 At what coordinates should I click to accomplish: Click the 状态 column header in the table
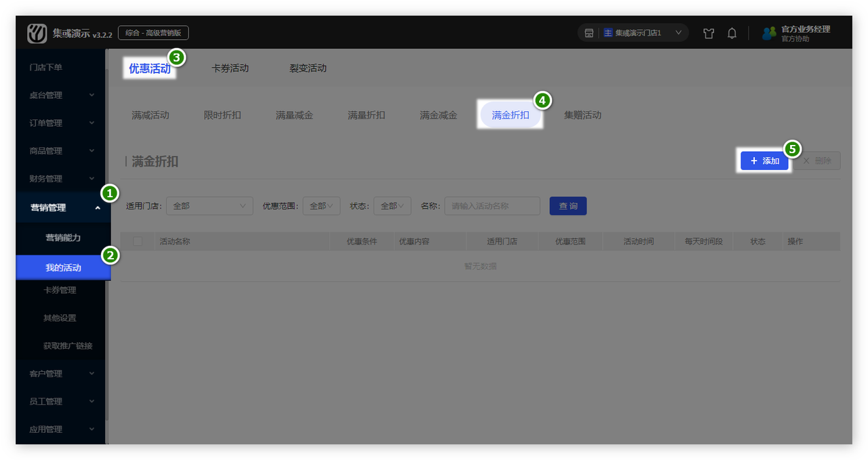(757, 241)
